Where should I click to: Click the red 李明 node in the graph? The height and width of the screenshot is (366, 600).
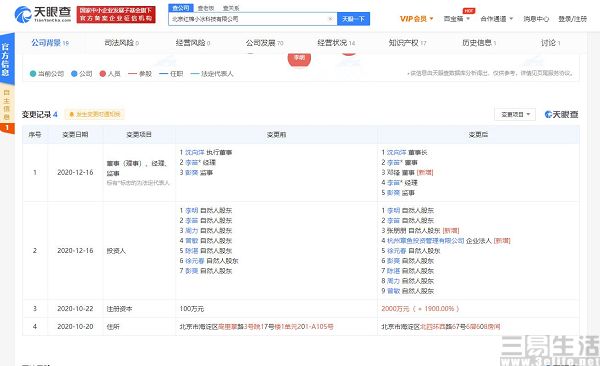299,59
